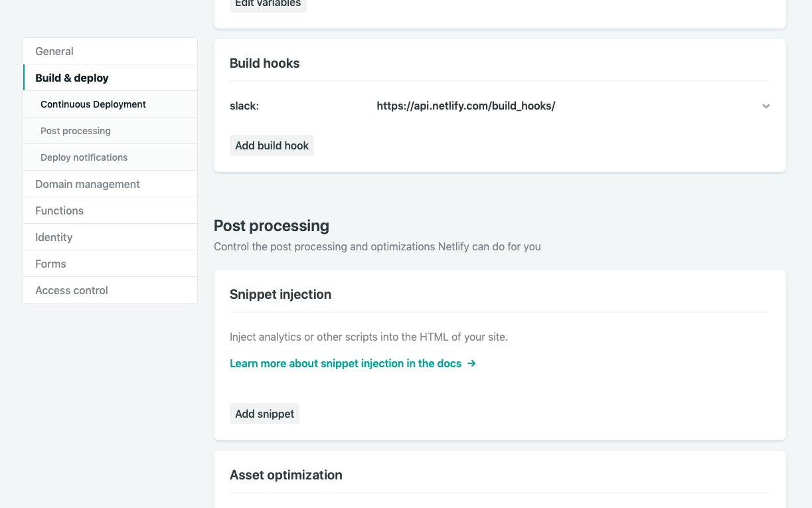
Task: Open the Forms settings section
Action: [x=50, y=264]
